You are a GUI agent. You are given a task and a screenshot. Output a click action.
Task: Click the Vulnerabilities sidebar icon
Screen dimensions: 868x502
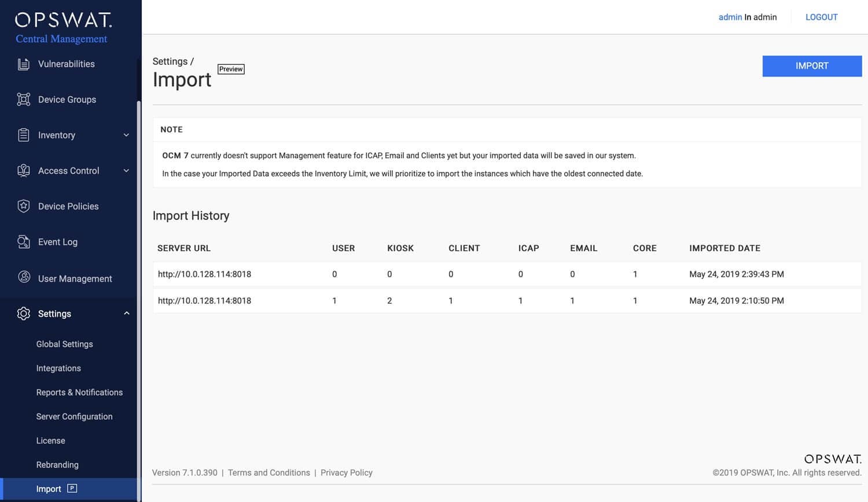23,64
